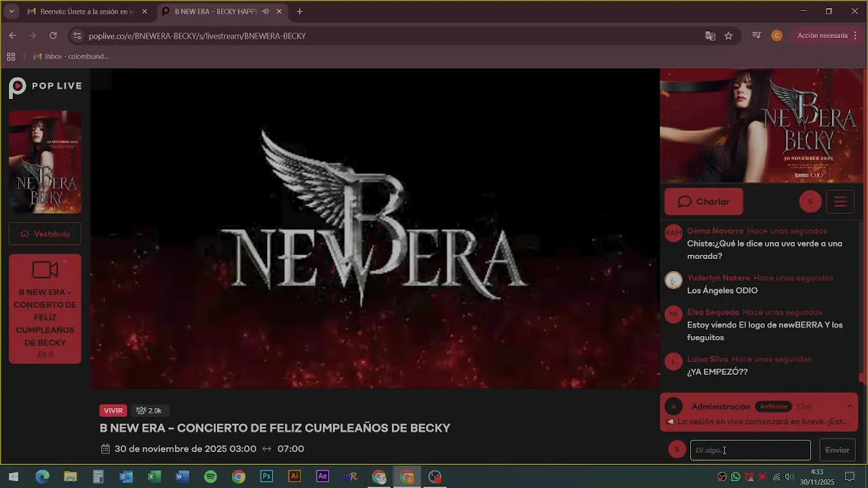This screenshot has height=488, width=868.
Task: Open File Explorer from taskbar
Action: [70, 477]
